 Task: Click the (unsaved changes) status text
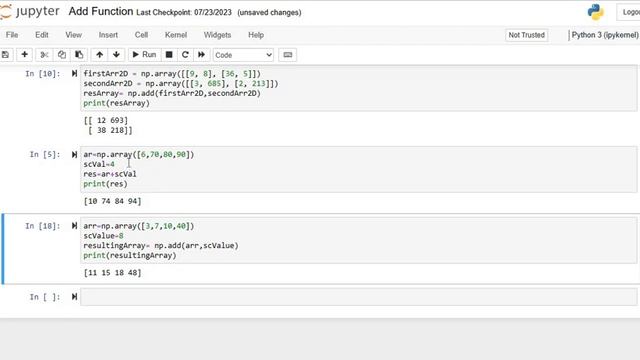(x=269, y=13)
